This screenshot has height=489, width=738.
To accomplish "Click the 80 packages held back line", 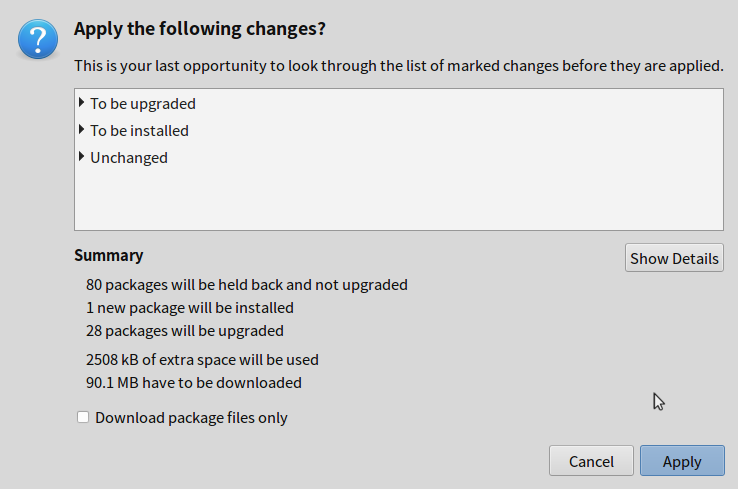I will 247,285.
